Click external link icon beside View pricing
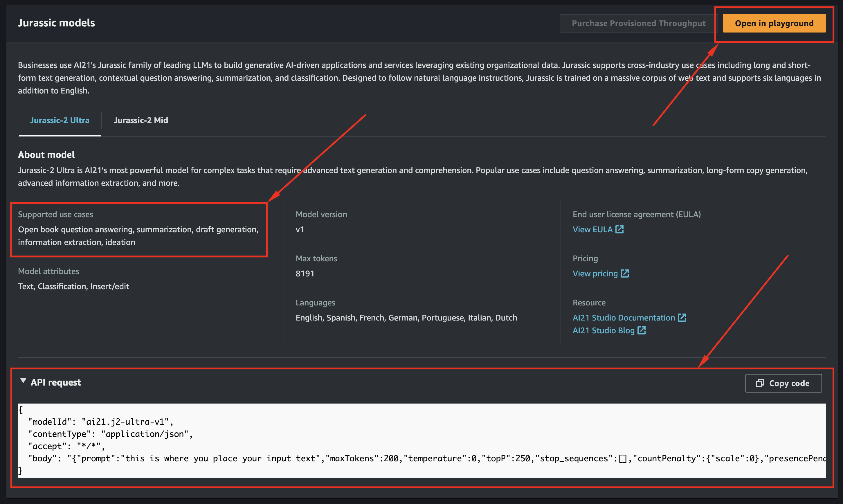The height and width of the screenshot is (504, 843). click(625, 273)
